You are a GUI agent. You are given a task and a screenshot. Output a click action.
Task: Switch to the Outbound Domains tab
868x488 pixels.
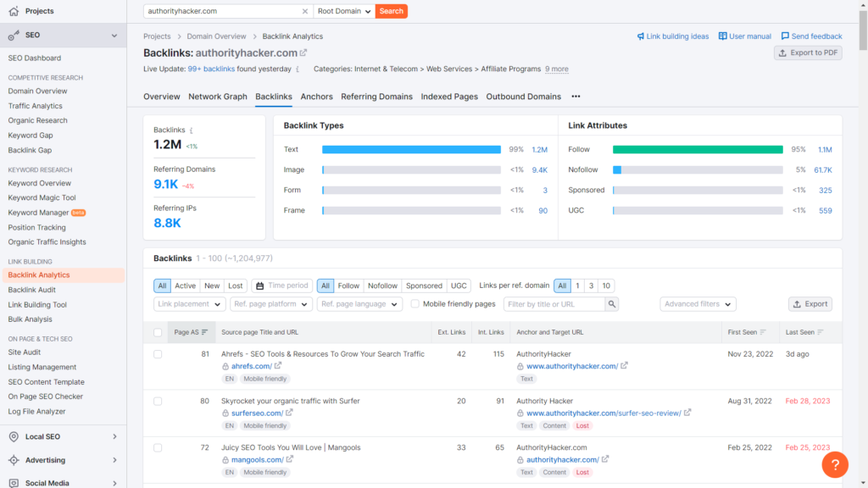click(523, 97)
